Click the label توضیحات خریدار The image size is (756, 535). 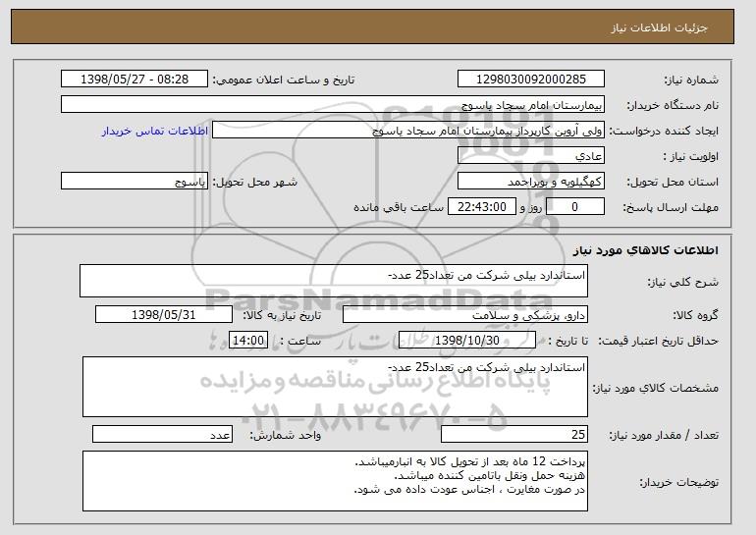click(678, 481)
